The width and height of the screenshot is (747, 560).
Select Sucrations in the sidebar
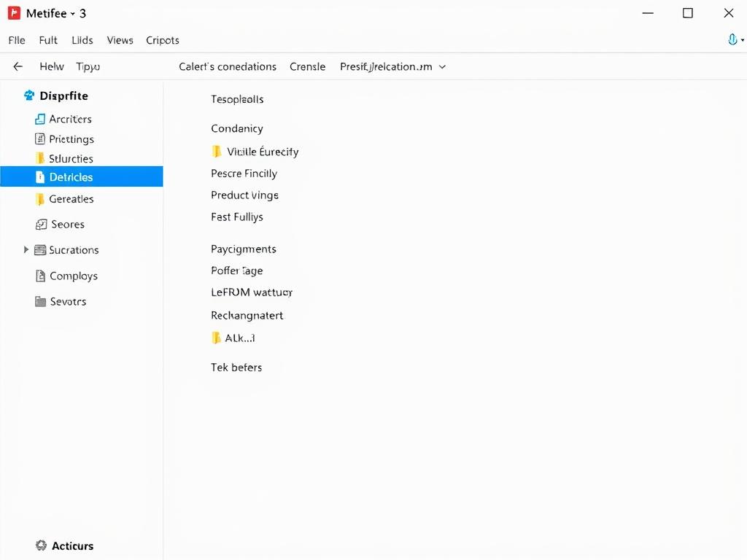74,250
